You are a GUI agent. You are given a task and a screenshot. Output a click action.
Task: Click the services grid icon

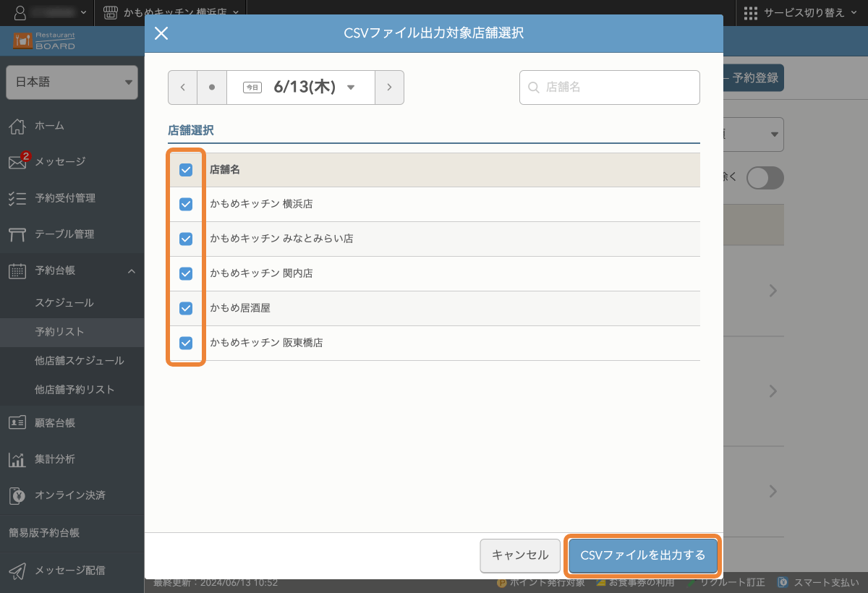coord(751,12)
